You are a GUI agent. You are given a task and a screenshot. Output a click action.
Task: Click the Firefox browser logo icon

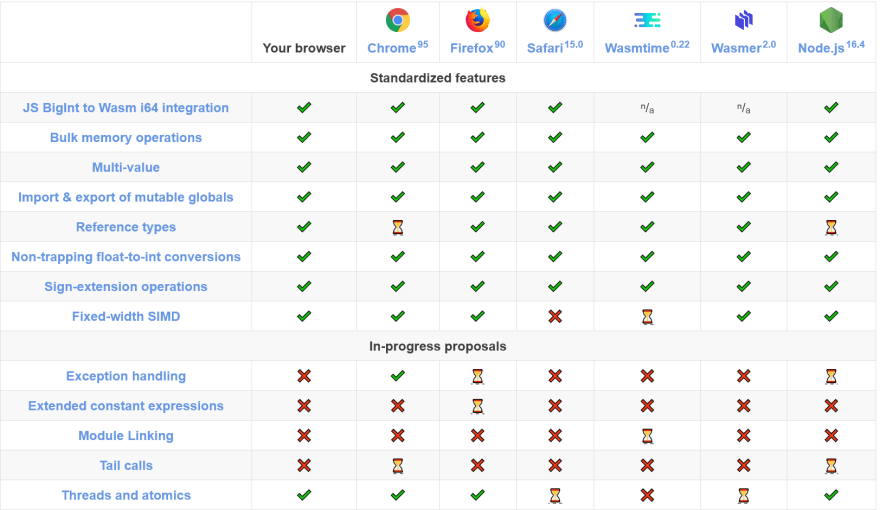477,21
